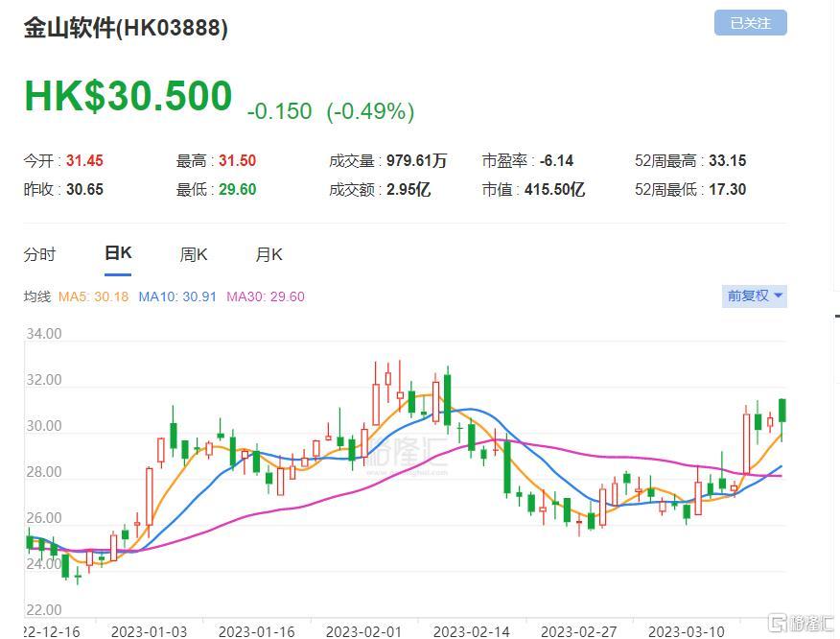Click the 34.00 price axis label
This screenshot has width=840, height=639.
tap(44, 334)
